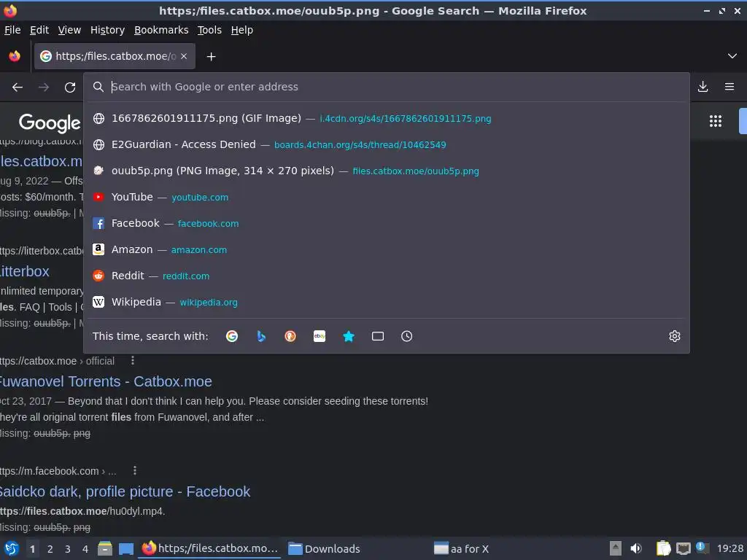The height and width of the screenshot is (560, 747).
Task: Go back with the back arrow
Action: pos(18,87)
